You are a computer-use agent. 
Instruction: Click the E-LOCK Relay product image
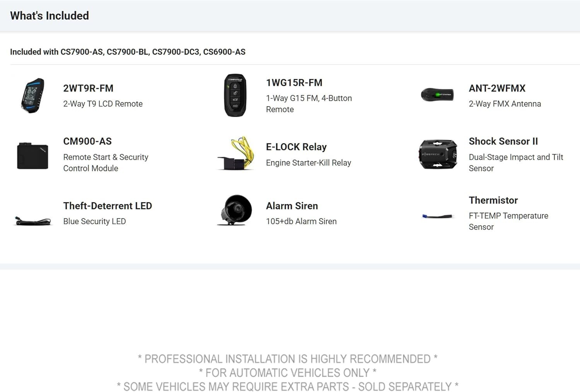(236, 153)
